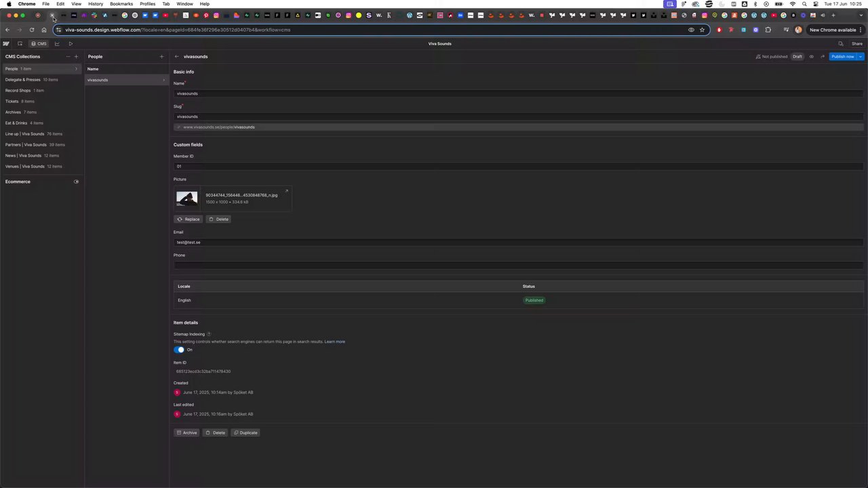The image size is (868, 488).
Task: Select the People collection
Action: pyautogui.click(x=41, y=69)
